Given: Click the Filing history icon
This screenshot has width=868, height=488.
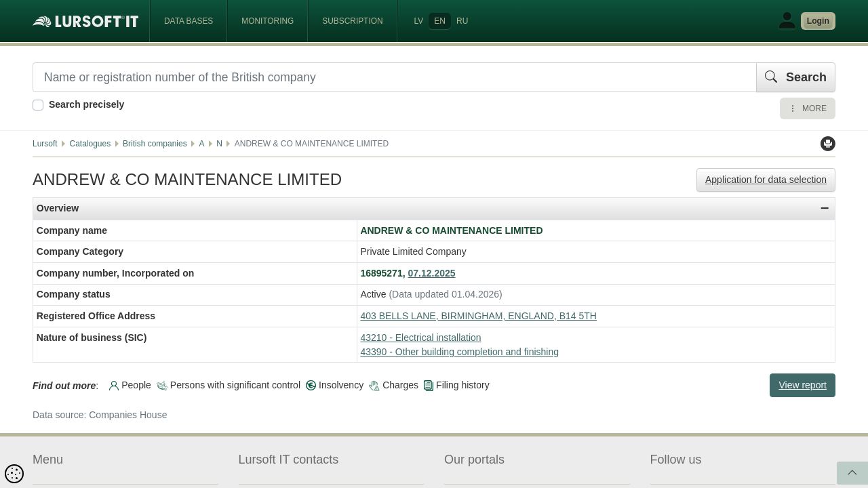Looking at the screenshot, I should [x=429, y=386].
